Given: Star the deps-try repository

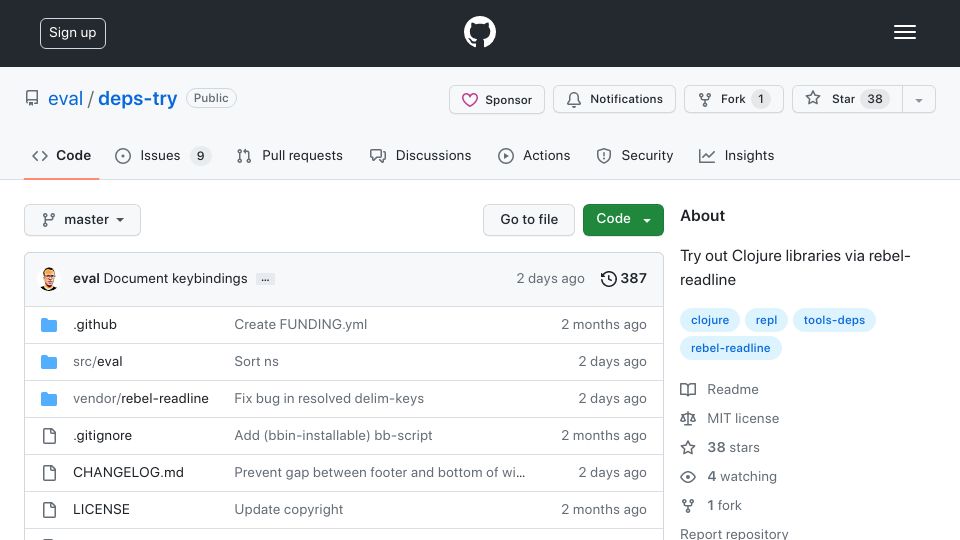Looking at the screenshot, I should click(x=847, y=99).
